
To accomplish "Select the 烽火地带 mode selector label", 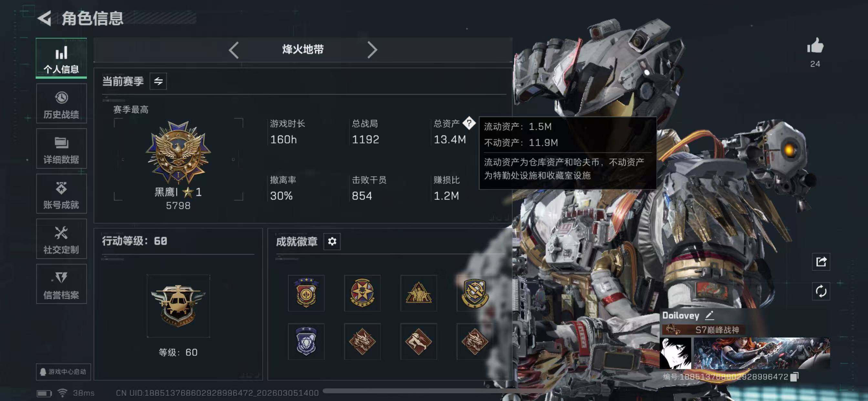I will click(303, 49).
